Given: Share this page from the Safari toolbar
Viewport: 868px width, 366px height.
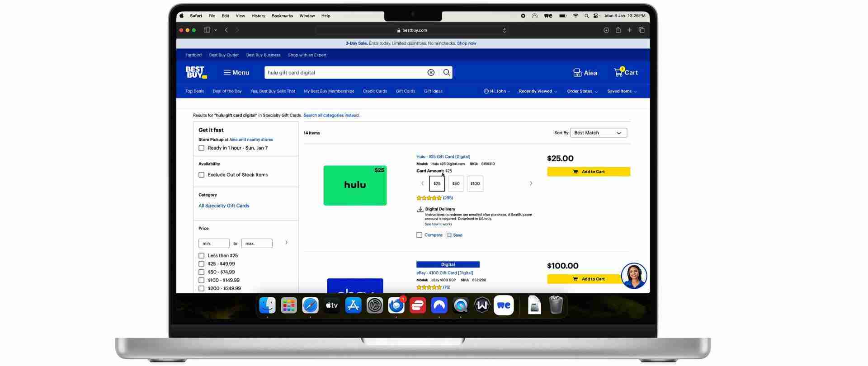Looking at the screenshot, I should pos(618,30).
